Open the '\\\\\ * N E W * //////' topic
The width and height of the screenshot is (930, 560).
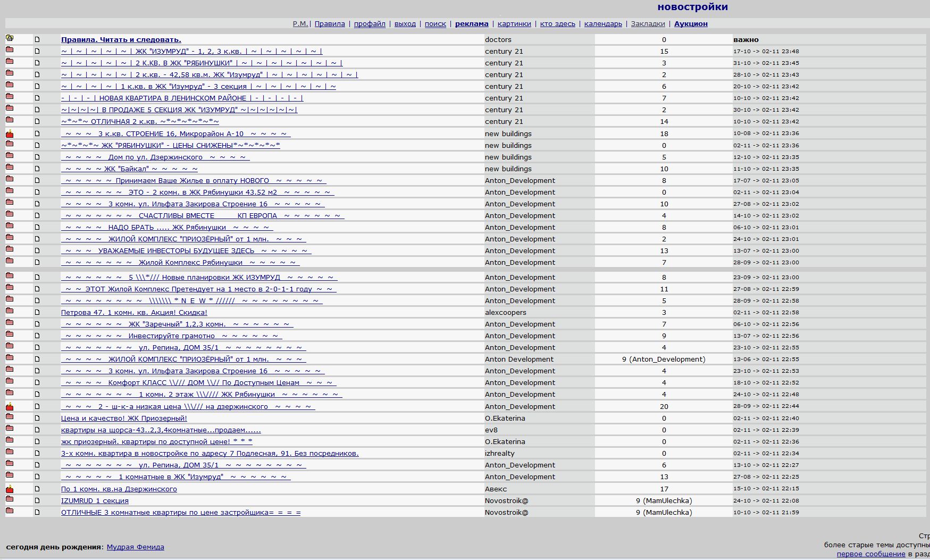point(192,301)
